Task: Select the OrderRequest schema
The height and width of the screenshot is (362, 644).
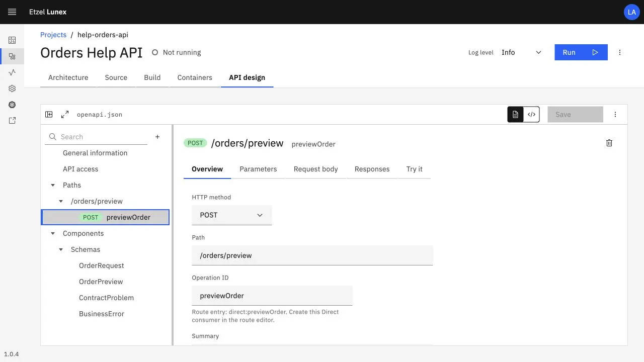Action: click(x=102, y=265)
